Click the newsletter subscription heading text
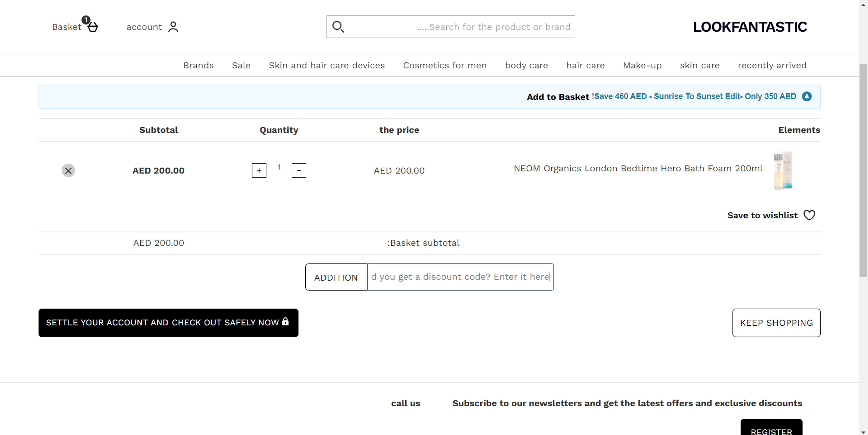This screenshot has height=435, width=868. click(x=627, y=403)
